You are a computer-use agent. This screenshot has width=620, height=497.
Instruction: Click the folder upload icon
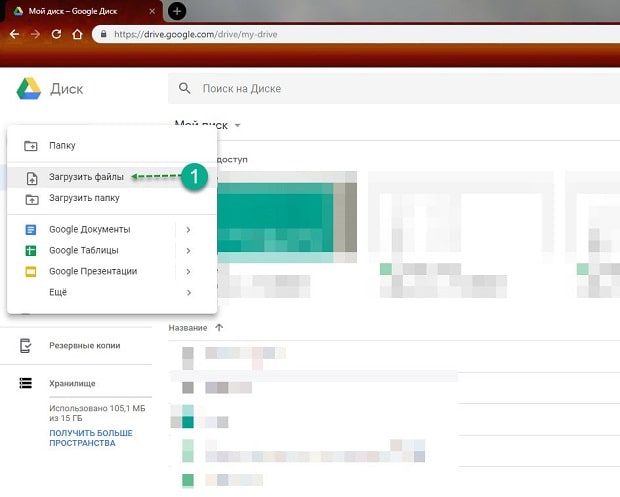coord(32,199)
